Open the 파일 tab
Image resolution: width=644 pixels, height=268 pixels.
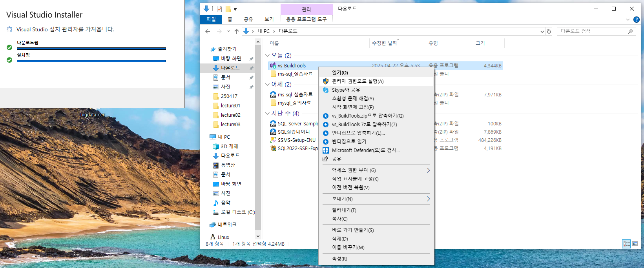coord(211,19)
